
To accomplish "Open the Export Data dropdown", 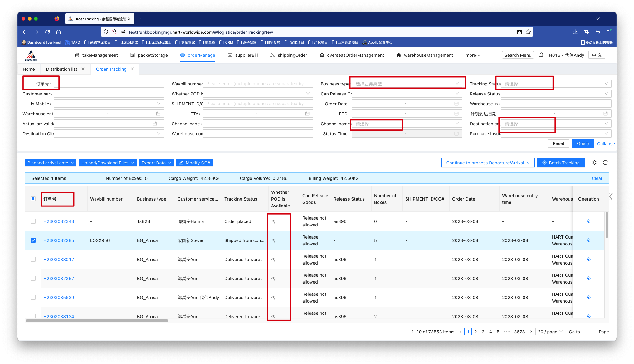I will pos(156,163).
